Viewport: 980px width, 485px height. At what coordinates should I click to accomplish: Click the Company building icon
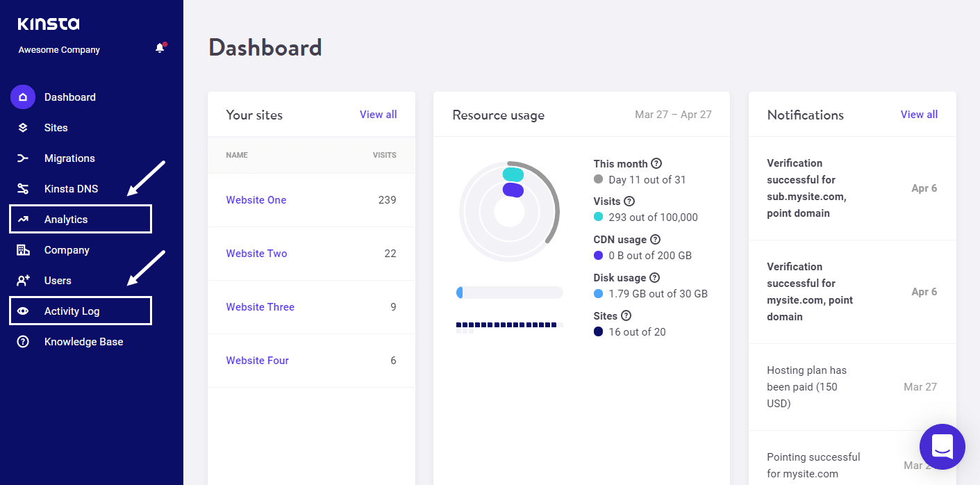[23, 249]
